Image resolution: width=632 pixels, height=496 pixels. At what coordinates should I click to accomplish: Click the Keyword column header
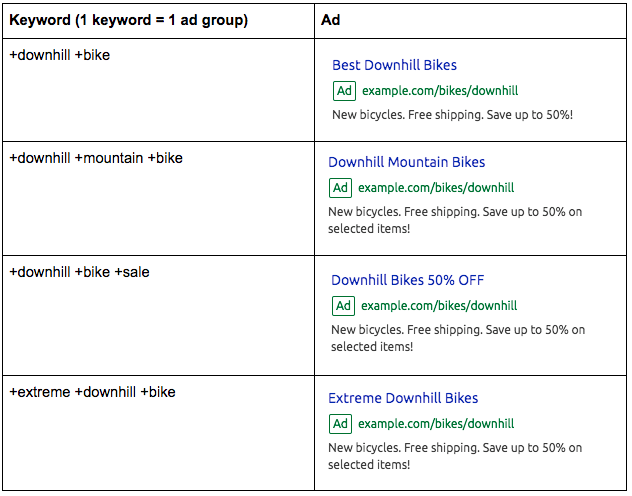click(129, 20)
